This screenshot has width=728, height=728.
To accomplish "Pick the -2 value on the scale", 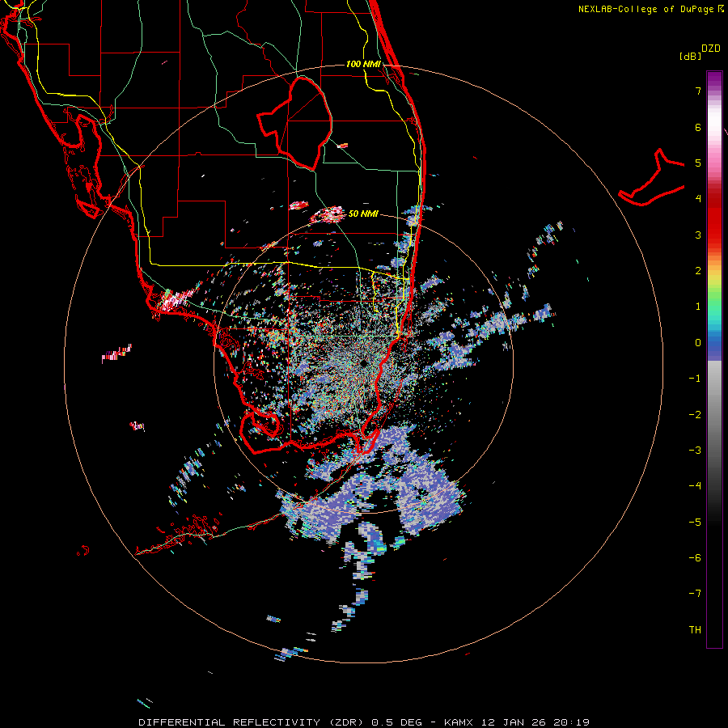I will point(695,414).
